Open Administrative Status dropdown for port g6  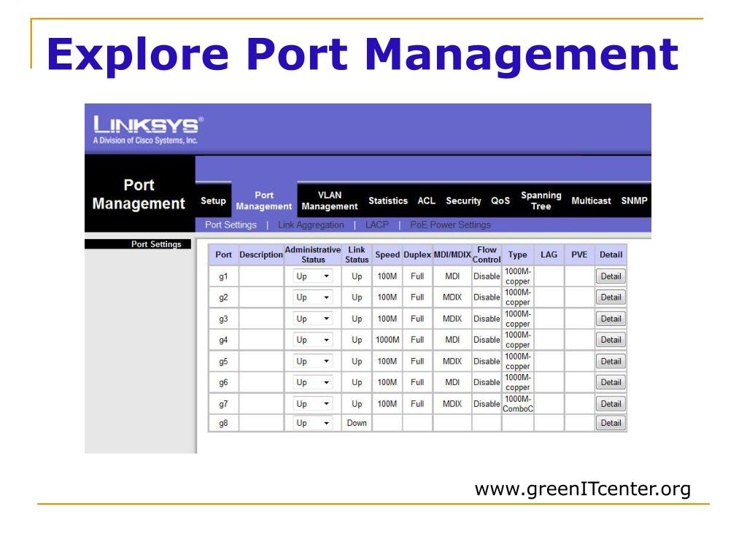point(312,382)
